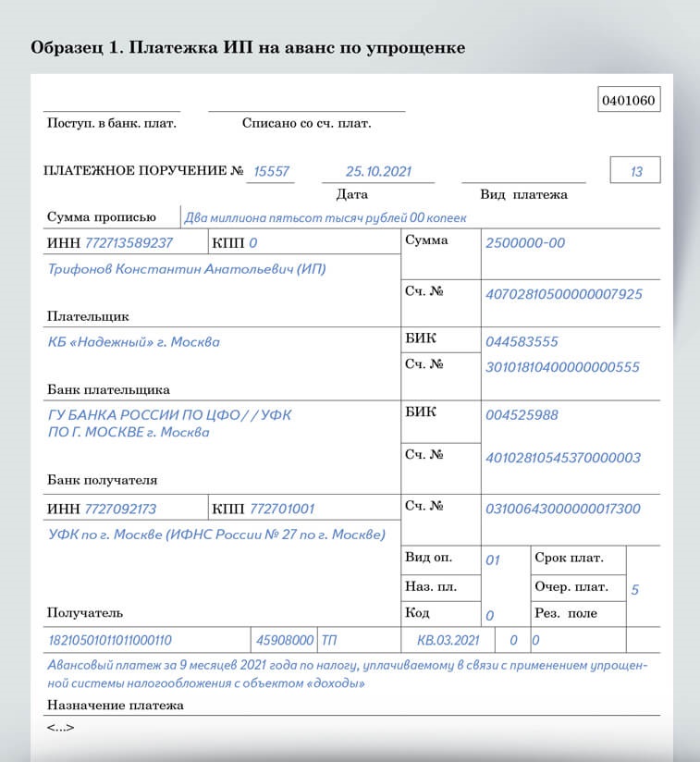Click payer account number 40702810500000007925
700x762 pixels.
[563, 294]
